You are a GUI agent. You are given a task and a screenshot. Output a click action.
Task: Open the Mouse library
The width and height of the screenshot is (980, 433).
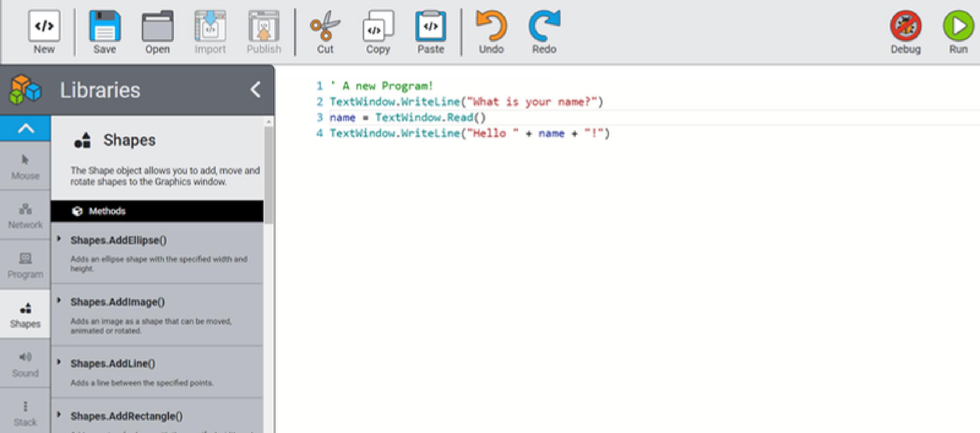pyautogui.click(x=25, y=166)
